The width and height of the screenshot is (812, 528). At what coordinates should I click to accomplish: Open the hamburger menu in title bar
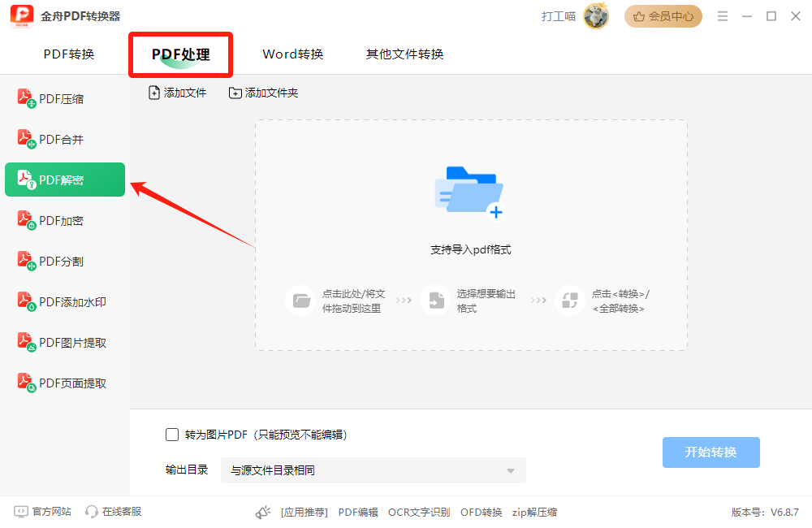click(723, 16)
